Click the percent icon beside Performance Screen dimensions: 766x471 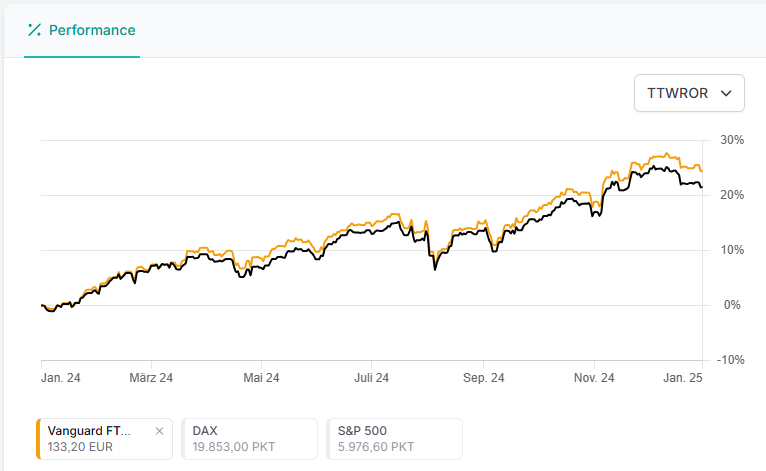pyautogui.click(x=34, y=30)
